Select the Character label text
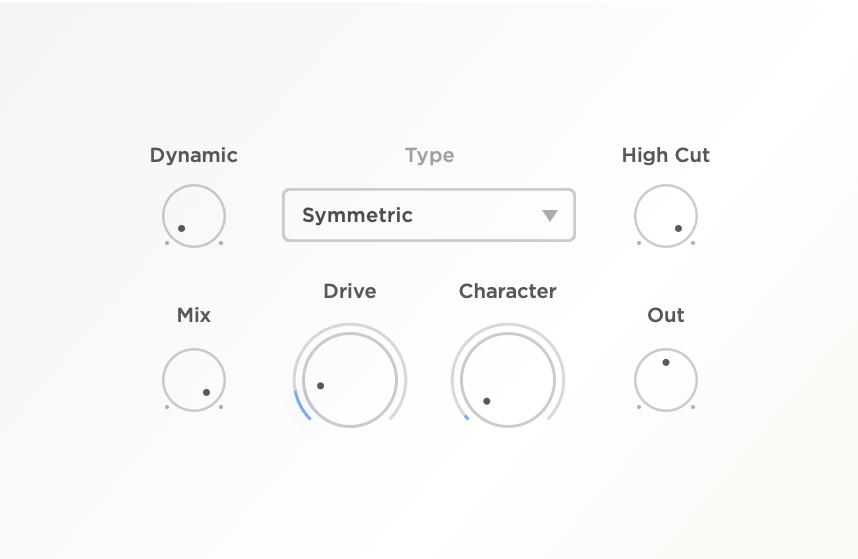This screenshot has width=858, height=559. pos(508,291)
